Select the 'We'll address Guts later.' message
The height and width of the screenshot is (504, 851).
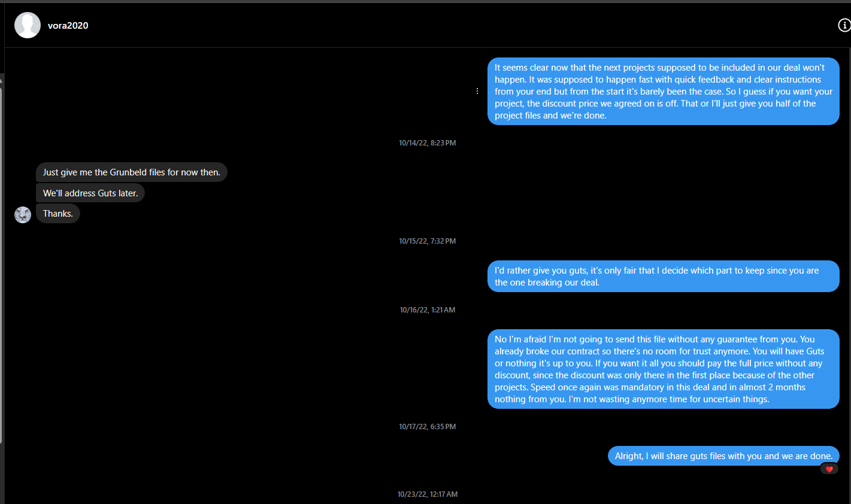(x=90, y=193)
